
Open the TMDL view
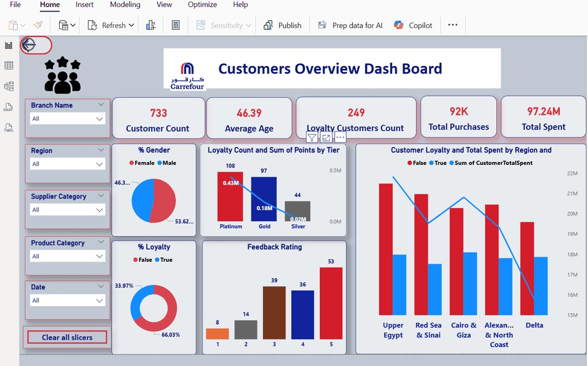click(9, 128)
